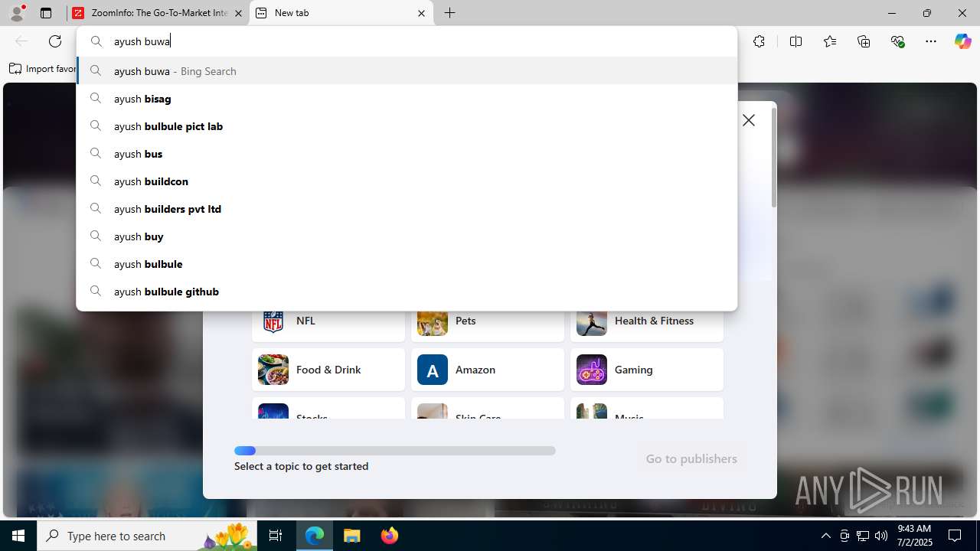Image resolution: width=980 pixels, height=551 pixels.
Task: Open the Favorites star icon
Action: 830,41
